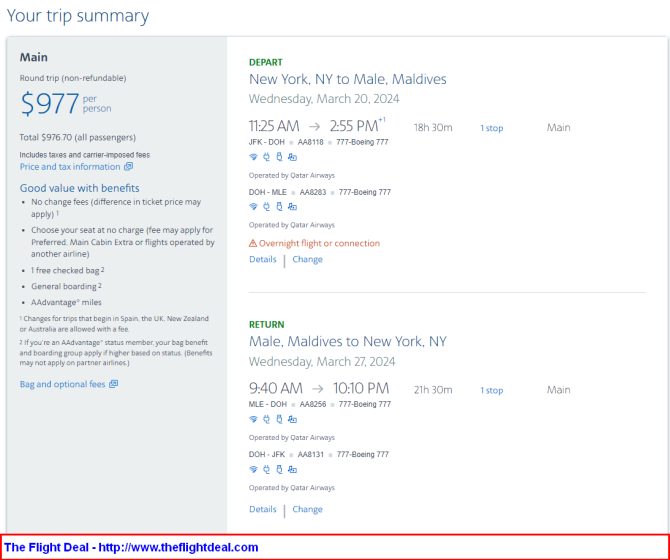Click USB port icon for MLE - DOH flight
The image size is (670, 560).
click(279, 419)
